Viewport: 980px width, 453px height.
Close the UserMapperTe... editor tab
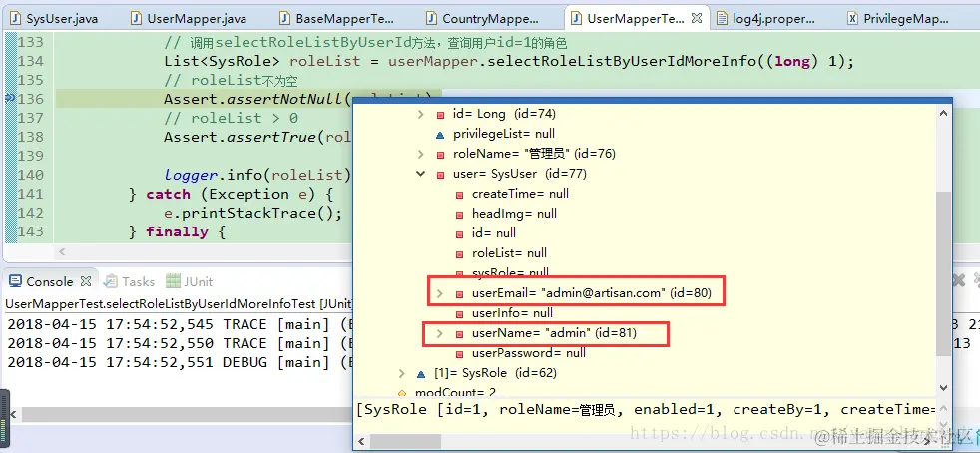pos(698,18)
